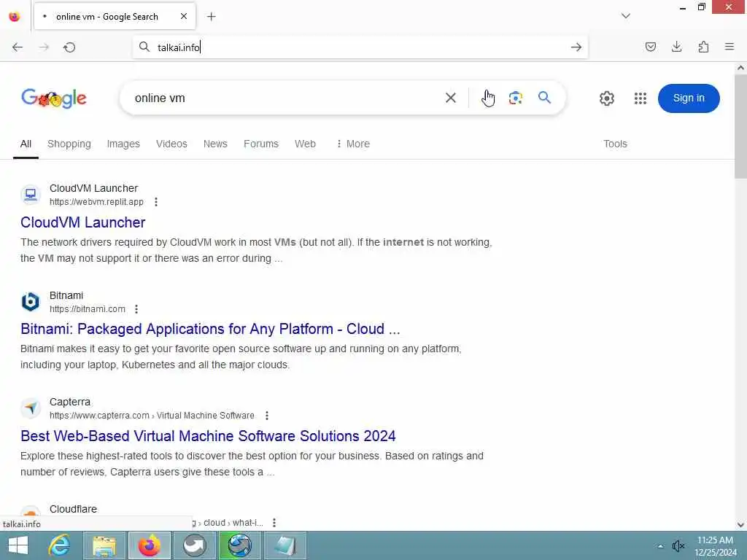This screenshot has width=747, height=560.
Task: Click the capterra.com Virtual Machine Software URL
Action: pos(152,416)
